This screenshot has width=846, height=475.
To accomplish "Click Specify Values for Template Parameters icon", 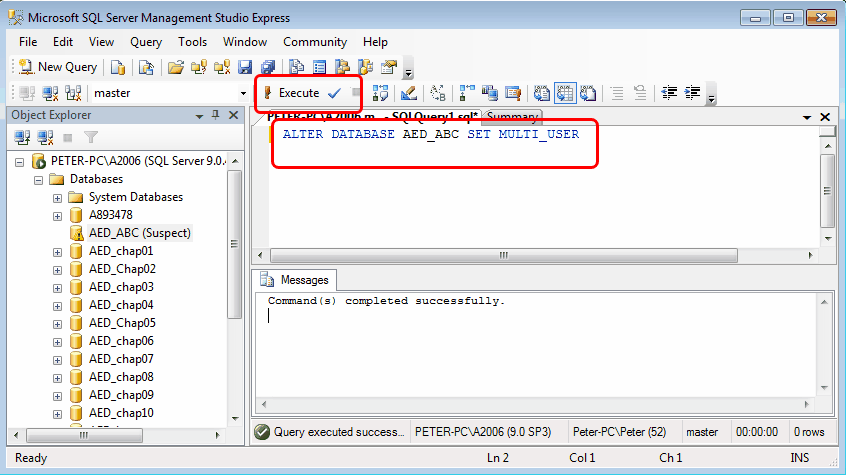I will click(438, 93).
